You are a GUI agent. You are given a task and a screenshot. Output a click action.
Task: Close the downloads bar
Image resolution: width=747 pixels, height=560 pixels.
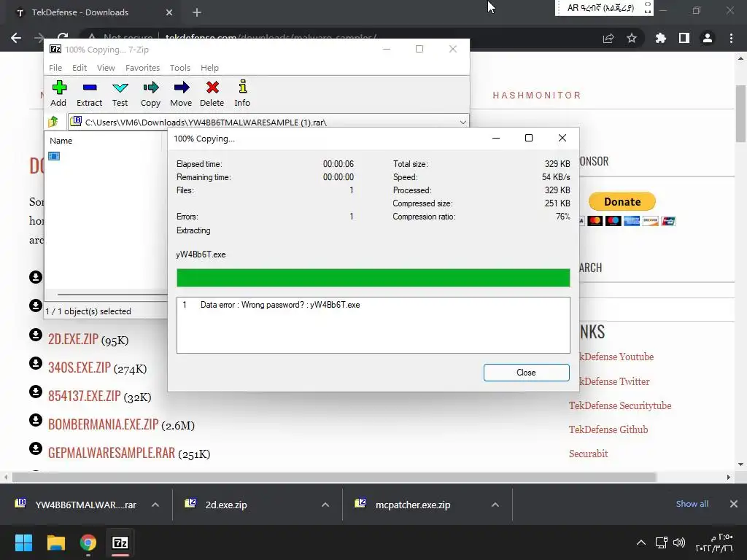(x=734, y=504)
